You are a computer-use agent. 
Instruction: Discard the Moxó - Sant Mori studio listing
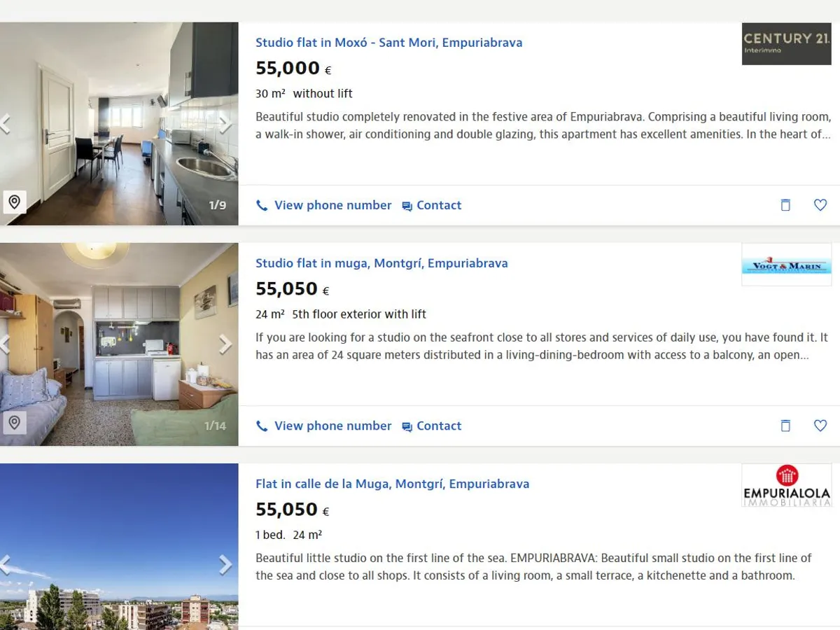(785, 205)
